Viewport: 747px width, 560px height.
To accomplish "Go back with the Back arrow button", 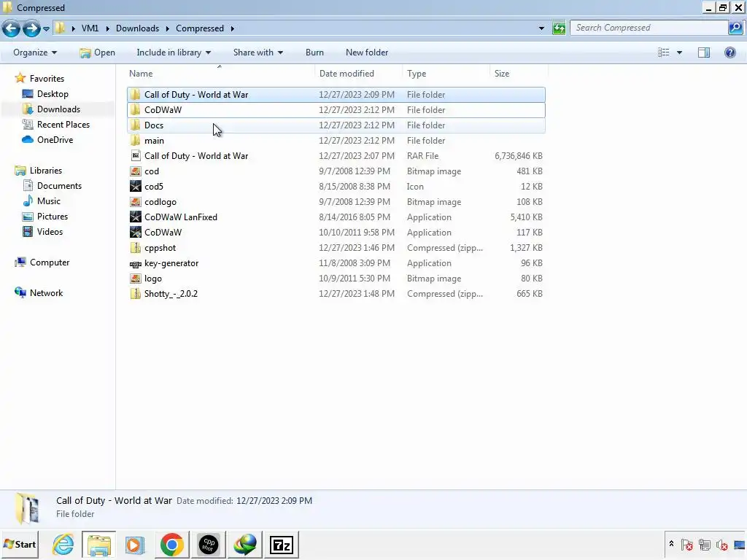I will tap(11, 28).
